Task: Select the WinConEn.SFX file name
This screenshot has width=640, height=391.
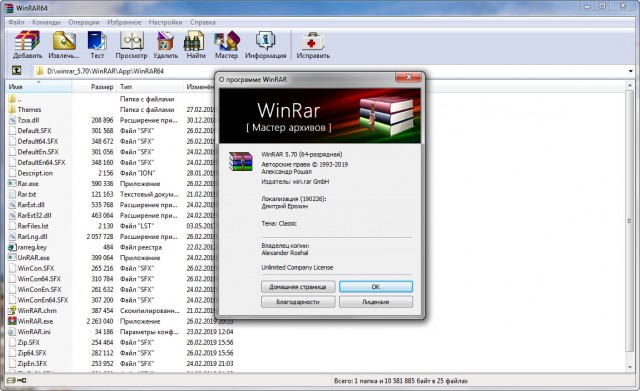Action: tap(39, 289)
